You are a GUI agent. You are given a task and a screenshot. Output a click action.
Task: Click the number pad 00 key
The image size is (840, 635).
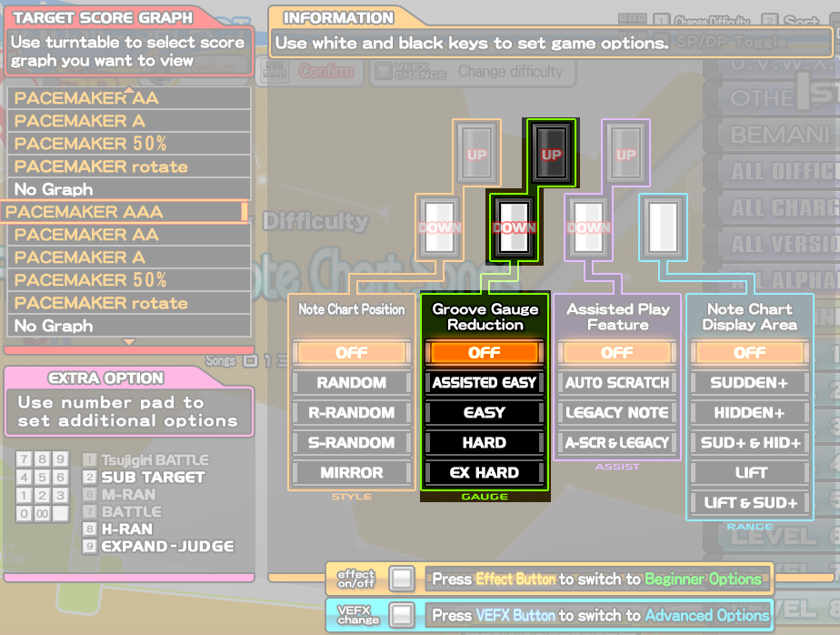coord(43,514)
